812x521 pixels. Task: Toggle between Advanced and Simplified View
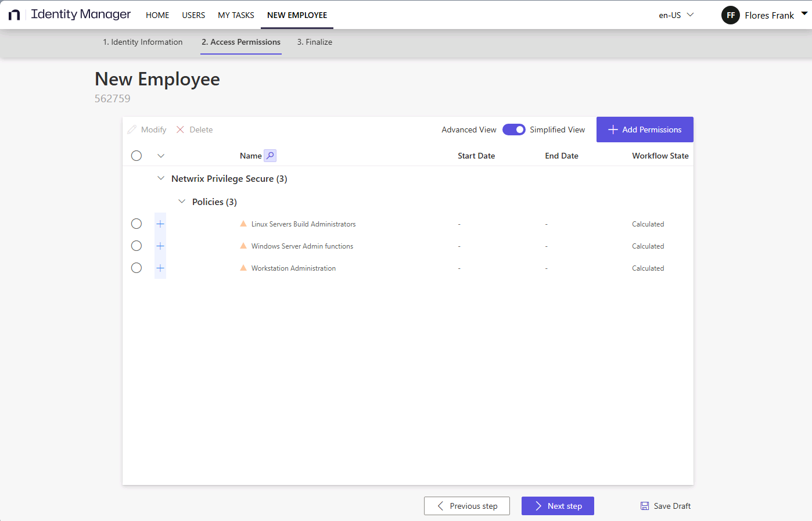tap(513, 130)
